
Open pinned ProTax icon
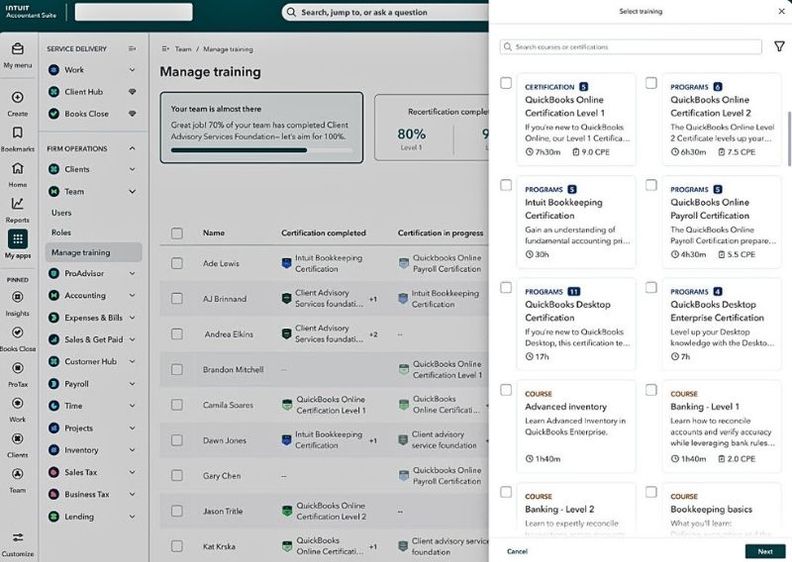[x=18, y=368]
